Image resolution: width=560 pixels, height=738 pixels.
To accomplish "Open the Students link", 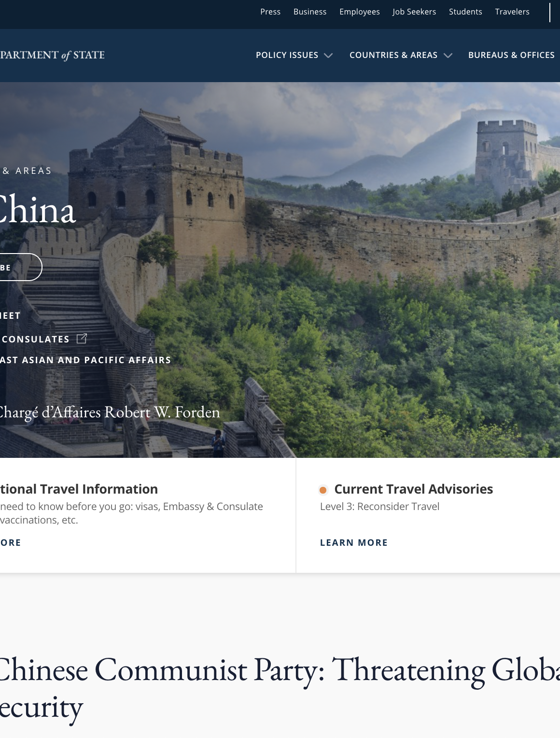I will pyautogui.click(x=465, y=12).
